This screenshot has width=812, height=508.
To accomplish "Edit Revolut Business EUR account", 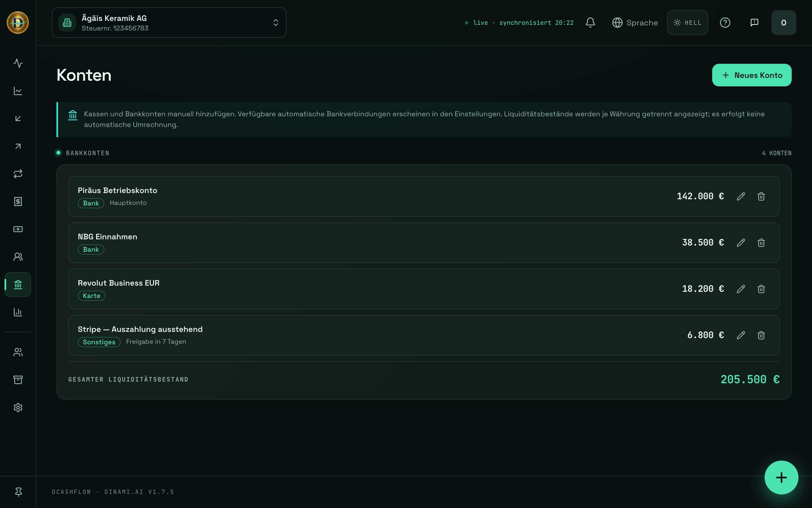I will coord(741,289).
